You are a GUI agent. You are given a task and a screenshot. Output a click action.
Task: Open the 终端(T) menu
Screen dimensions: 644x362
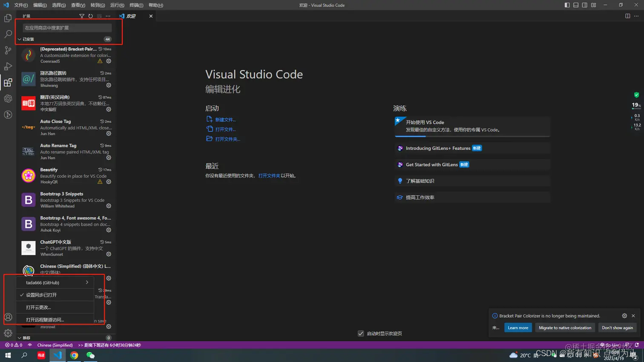coord(136,5)
